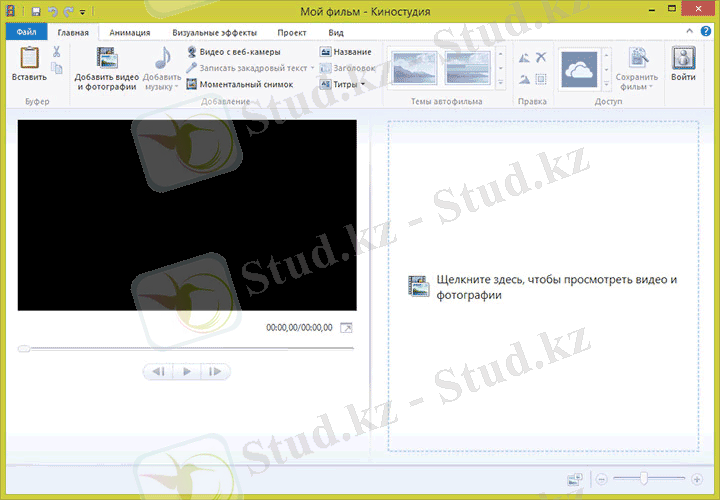Click the black video preview monitor
The image size is (720, 500).
(187, 215)
